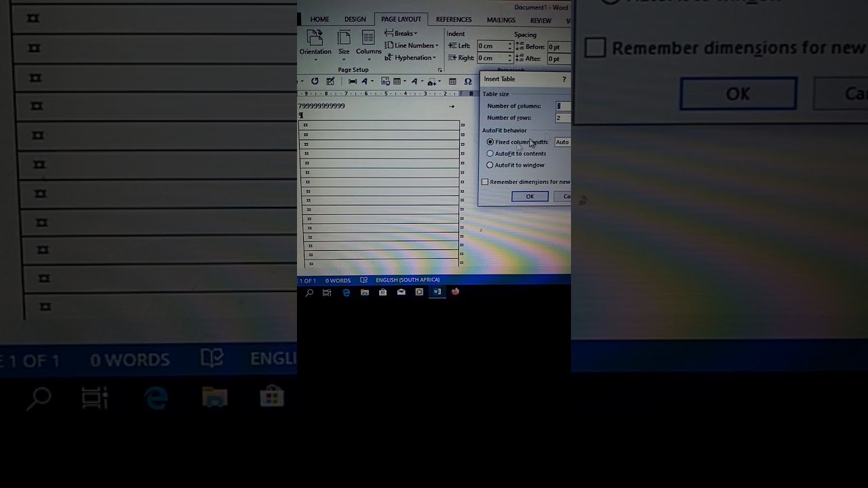The image size is (868, 488).
Task: Click the Word icon on the taskbar
Action: tap(437, 292)
